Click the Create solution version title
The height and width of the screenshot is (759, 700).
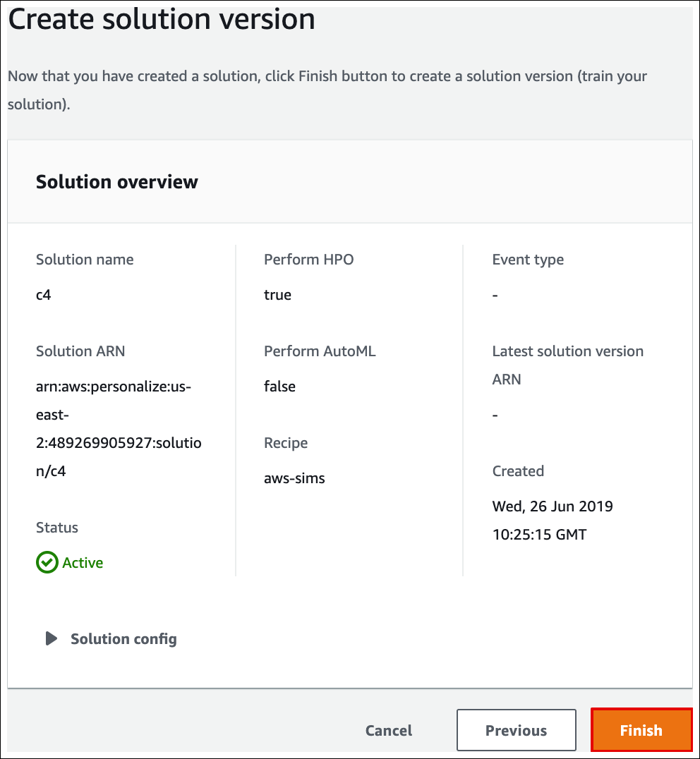[162, 19]
